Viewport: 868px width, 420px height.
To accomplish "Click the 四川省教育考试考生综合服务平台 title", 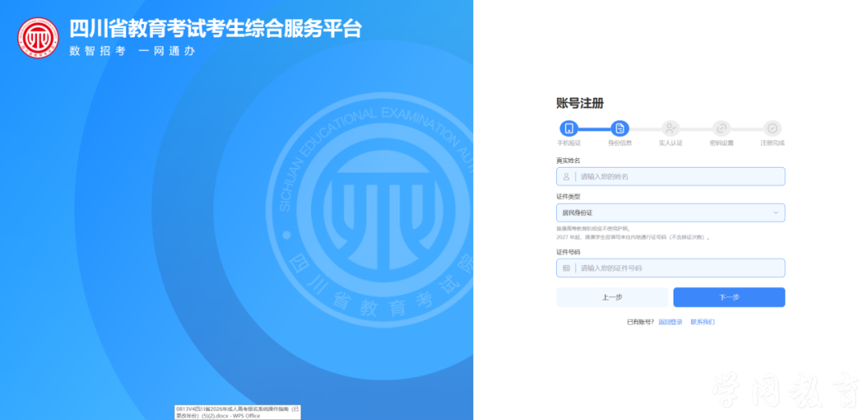I will click(215, 29).
